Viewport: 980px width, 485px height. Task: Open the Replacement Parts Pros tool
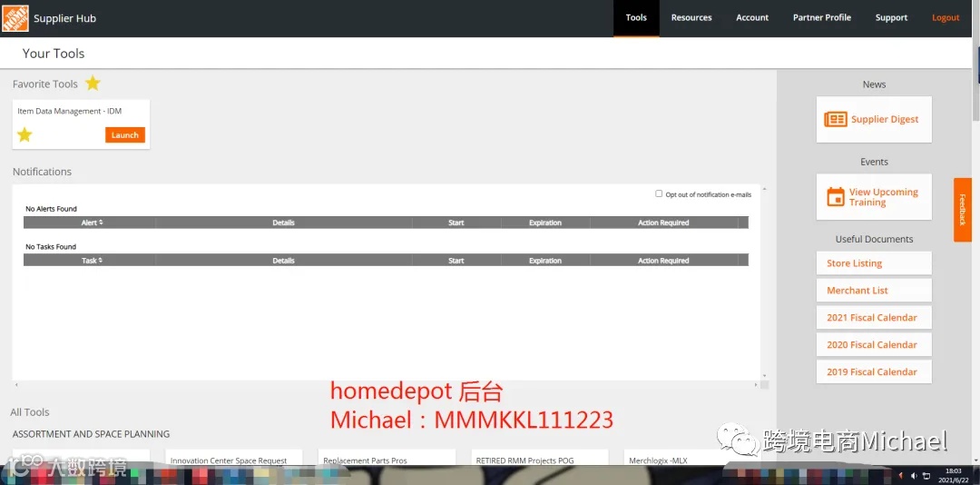pyautogui.click(x=387, y=459)
